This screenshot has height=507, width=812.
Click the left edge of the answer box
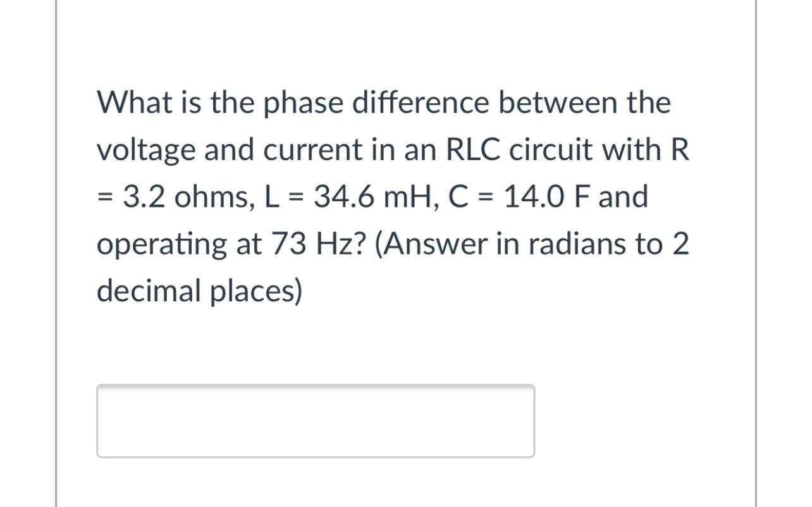click(x=100, y=420)
